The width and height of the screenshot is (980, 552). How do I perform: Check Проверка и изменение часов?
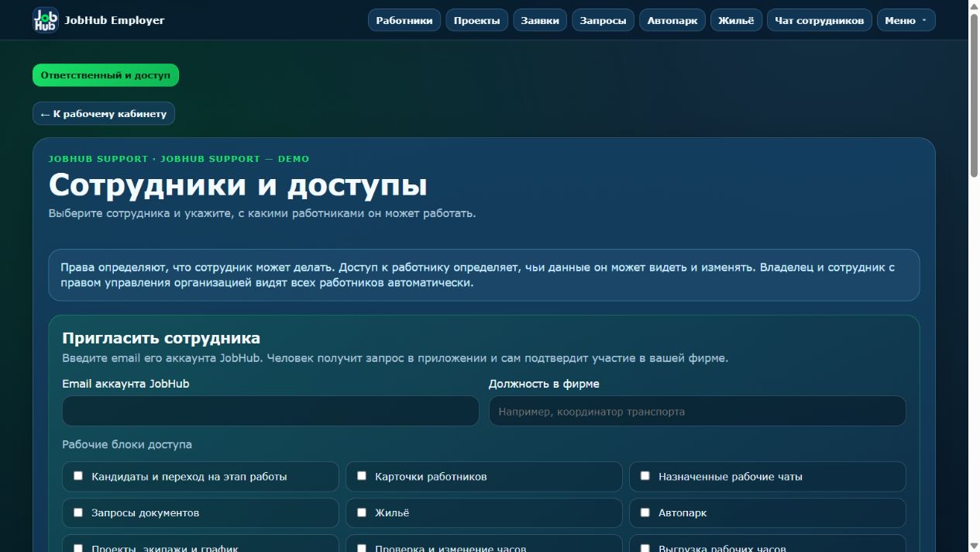tap(362, 548)
